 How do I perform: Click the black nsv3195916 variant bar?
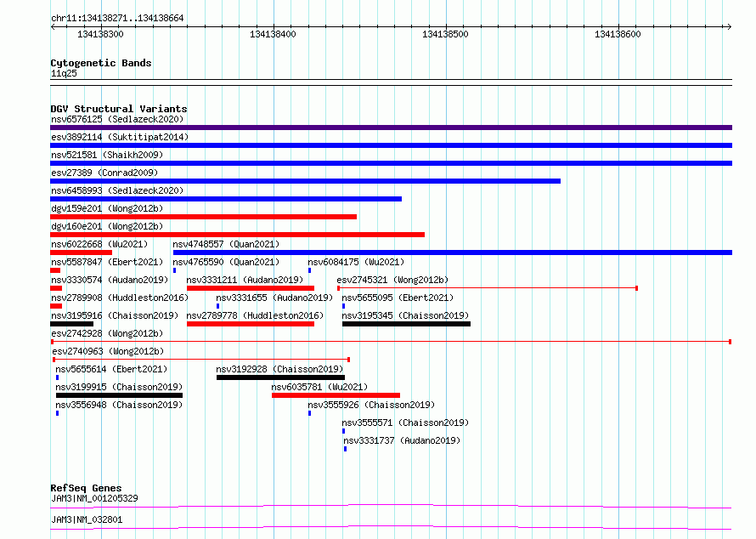[72, 324]
